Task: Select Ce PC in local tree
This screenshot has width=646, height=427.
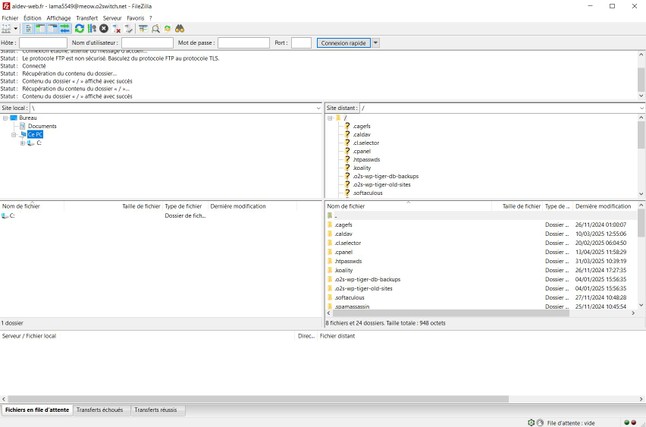Action: [35, 134]
